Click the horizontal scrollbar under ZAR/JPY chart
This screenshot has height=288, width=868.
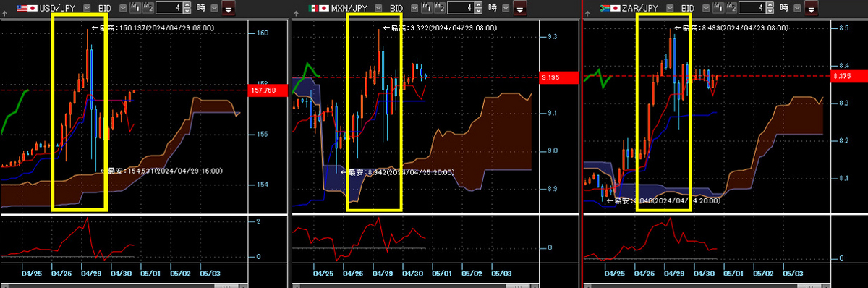click(707, 285)
